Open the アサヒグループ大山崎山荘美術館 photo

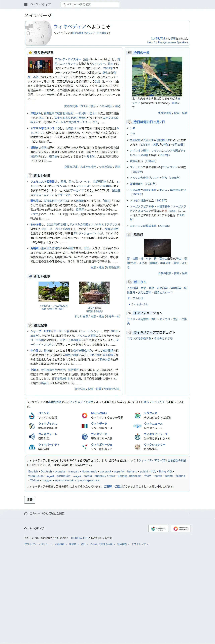click(x=54, y=292)
